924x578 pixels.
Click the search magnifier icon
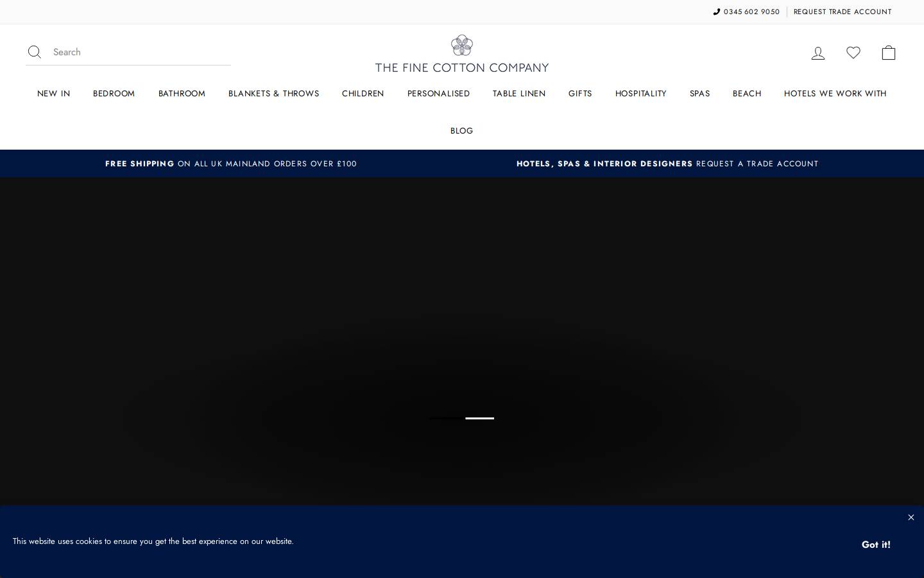pos(35,52)
